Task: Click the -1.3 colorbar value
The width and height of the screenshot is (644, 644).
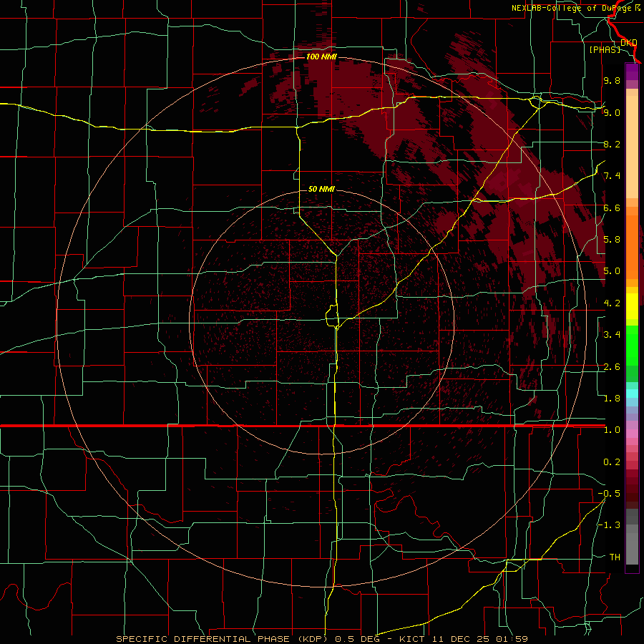Action: tap(609, 525)
